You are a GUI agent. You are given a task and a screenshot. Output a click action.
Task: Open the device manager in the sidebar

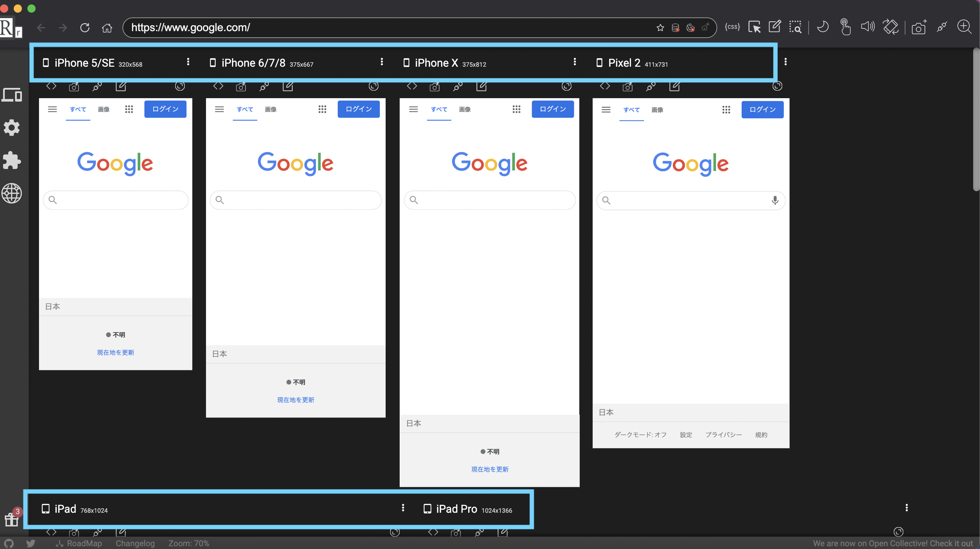[12, 95]
